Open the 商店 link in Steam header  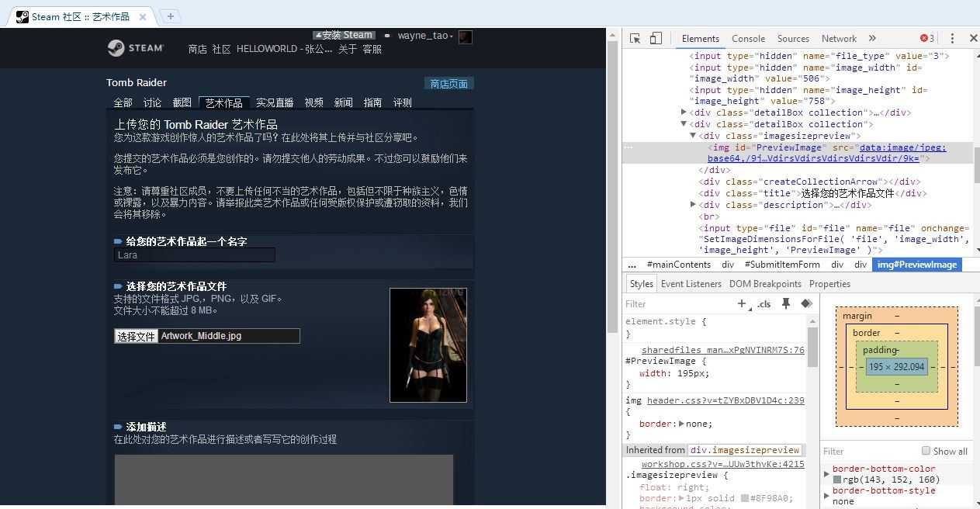coord(197,49)
